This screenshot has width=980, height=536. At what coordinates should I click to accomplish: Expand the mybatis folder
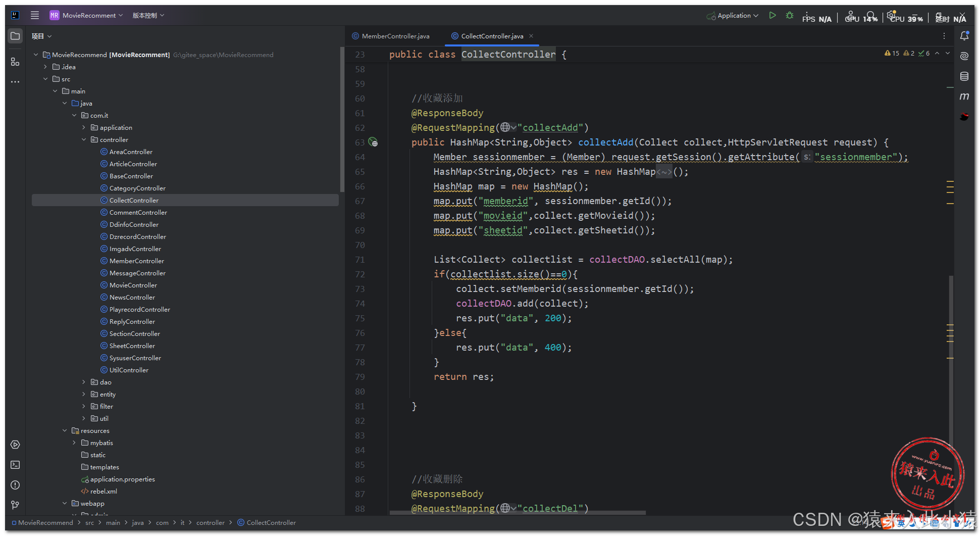tap(74, 443)
